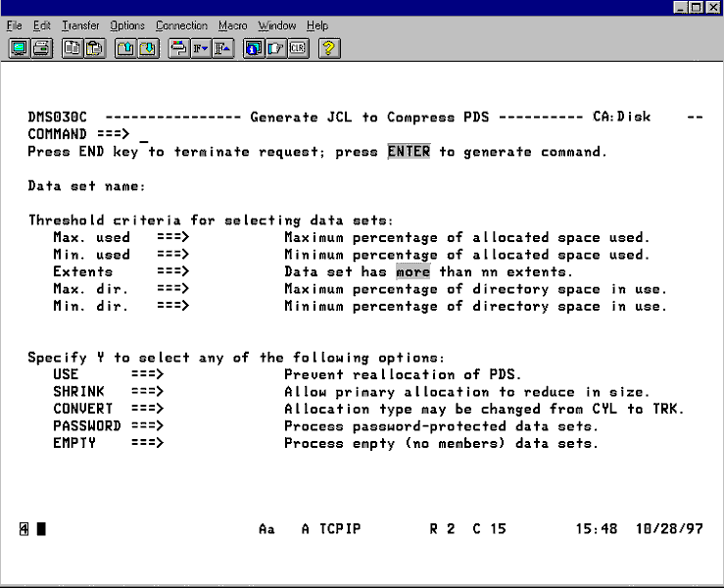Close the terminal window
Image resolution: width=724 pixels, height=588 pixels.
tap(713, 7)
